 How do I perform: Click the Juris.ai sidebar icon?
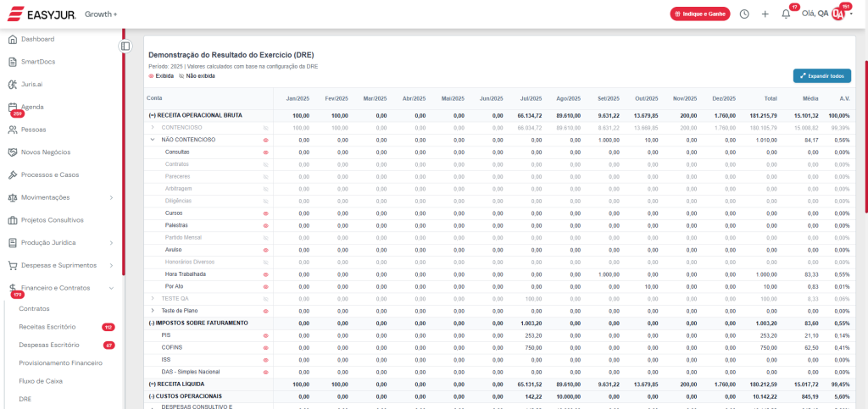click(13, 85)
